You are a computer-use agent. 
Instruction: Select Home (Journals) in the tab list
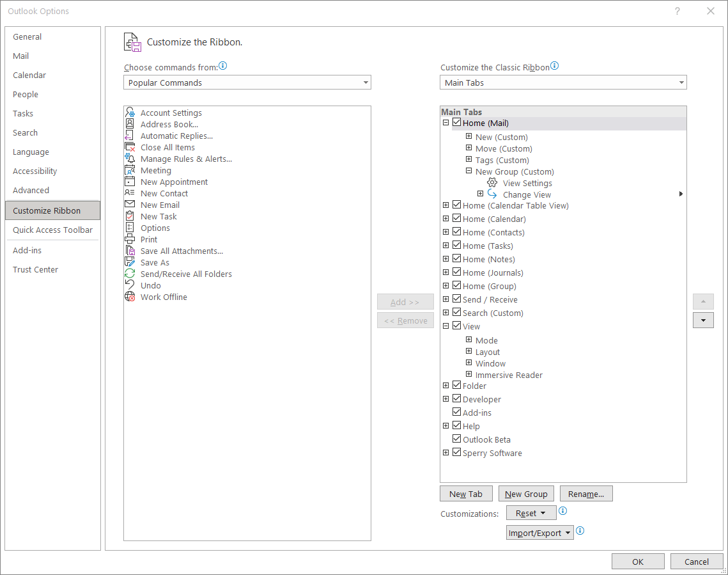pos(493,272)
